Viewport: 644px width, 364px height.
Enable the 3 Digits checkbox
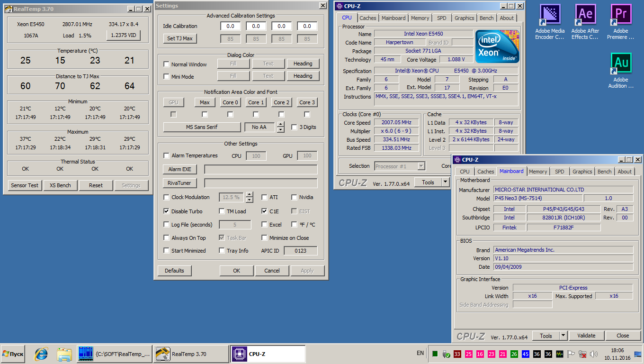pos(295,127)
